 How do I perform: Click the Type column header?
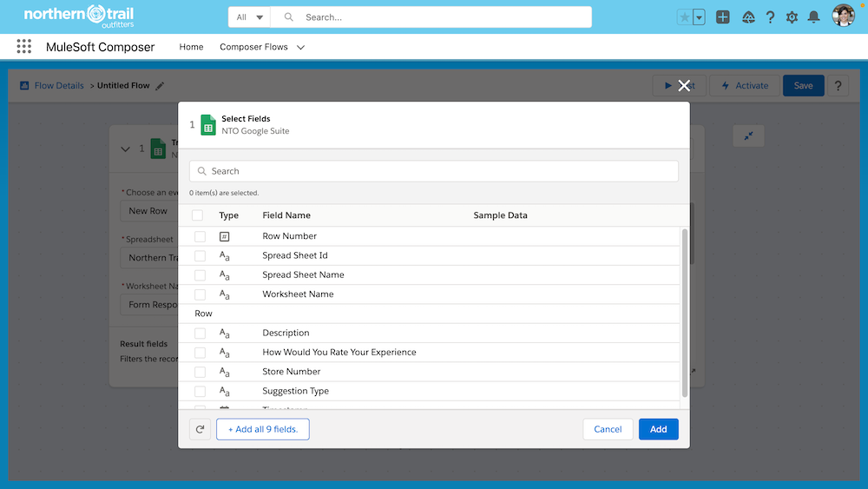coord(228,215)
